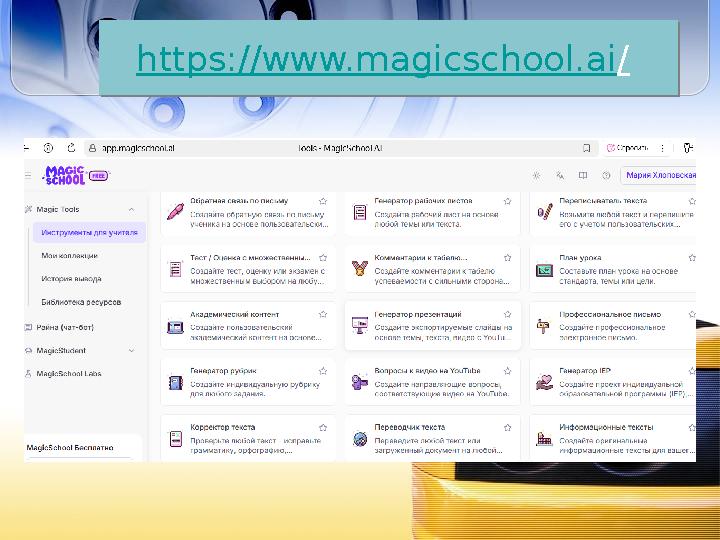Open the magicschool.ai hyperlink in slide title

pyautogui.click(x=383, y=59)
